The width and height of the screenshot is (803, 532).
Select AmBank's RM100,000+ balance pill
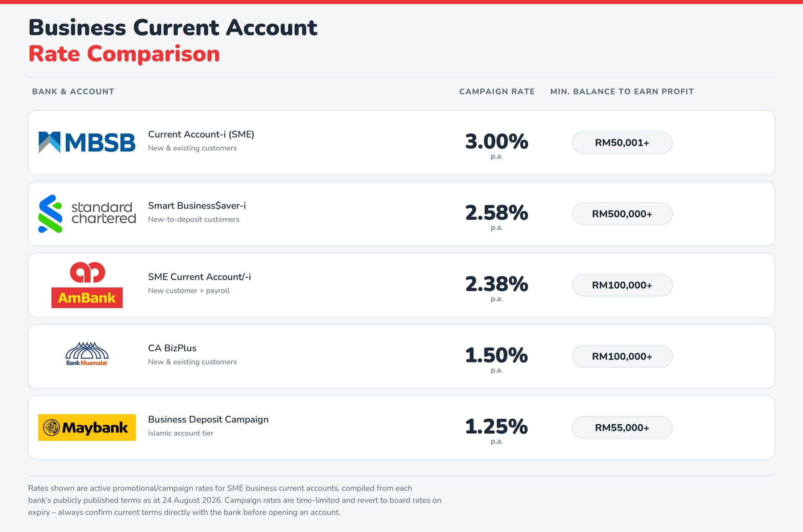tap(622, 285)
